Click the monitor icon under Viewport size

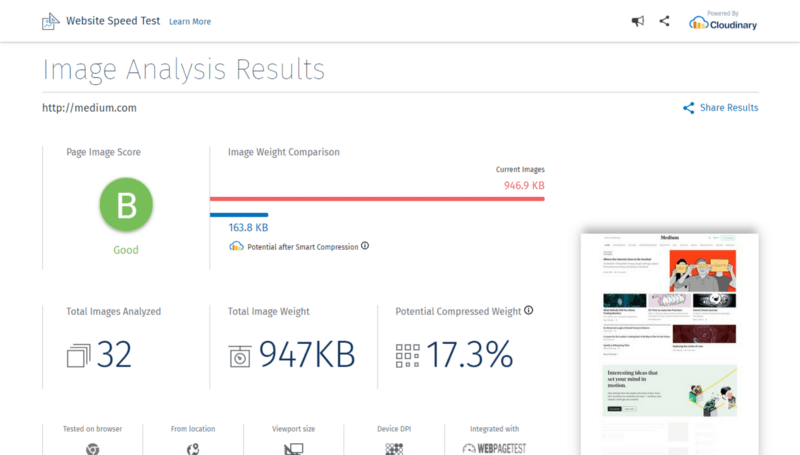[x=293, y=449]
